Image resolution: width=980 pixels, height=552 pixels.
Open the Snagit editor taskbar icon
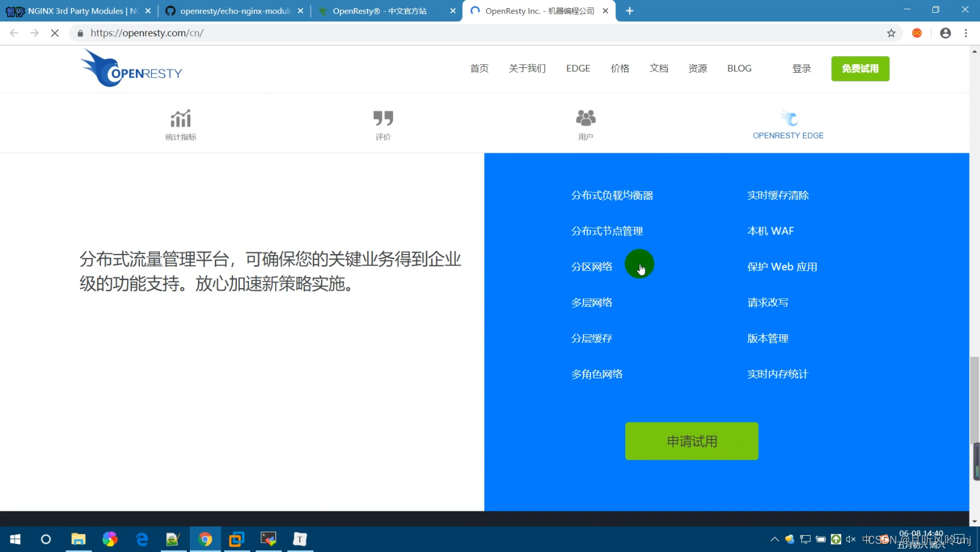click(x=172, y=539)
